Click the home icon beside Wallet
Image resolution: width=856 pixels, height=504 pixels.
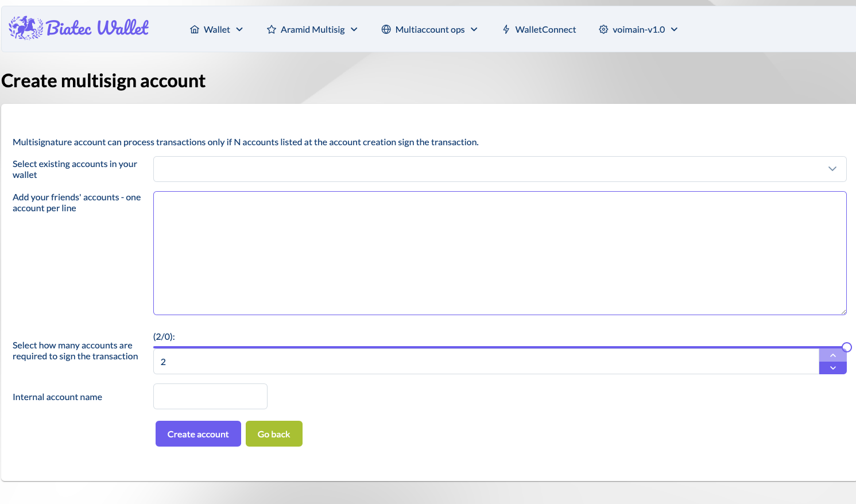coord(194,29)
